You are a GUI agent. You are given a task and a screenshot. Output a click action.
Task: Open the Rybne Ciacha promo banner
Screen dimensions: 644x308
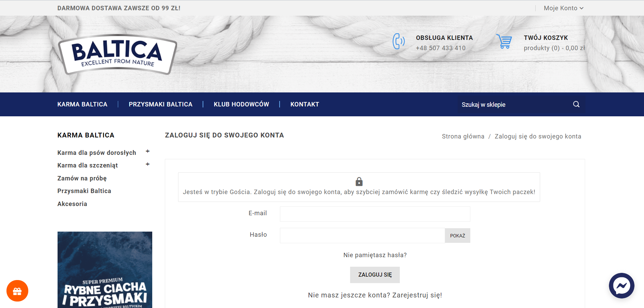(x=105, y=270)
